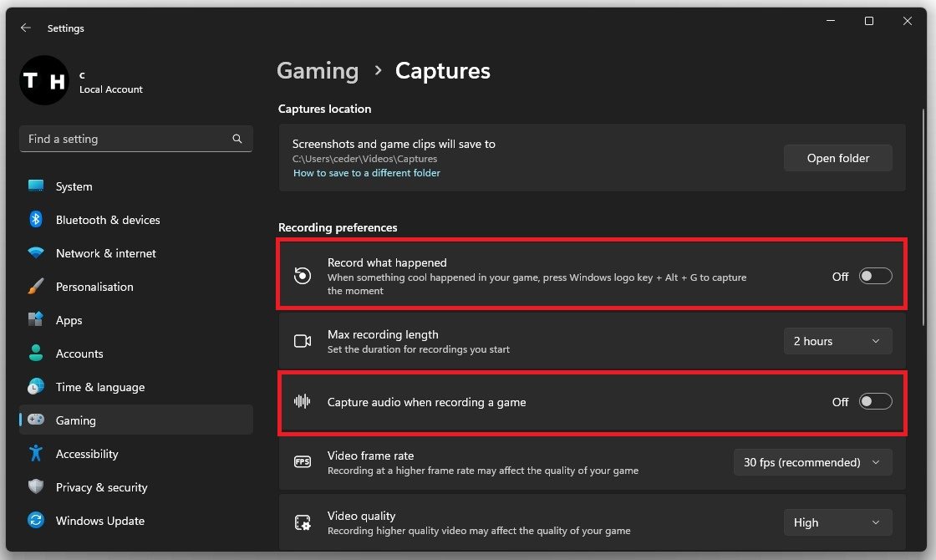Click the search magnifier icon

(x=237, y=139)
